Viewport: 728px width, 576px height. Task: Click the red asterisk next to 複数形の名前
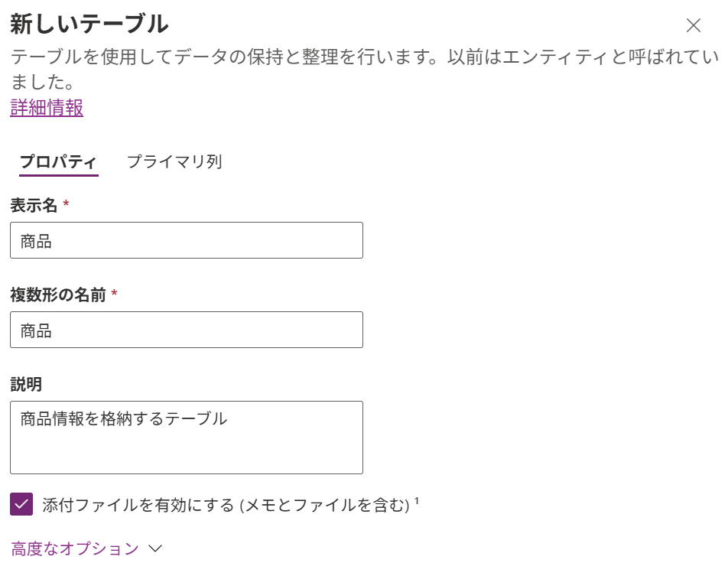click(x=114, y=294)
